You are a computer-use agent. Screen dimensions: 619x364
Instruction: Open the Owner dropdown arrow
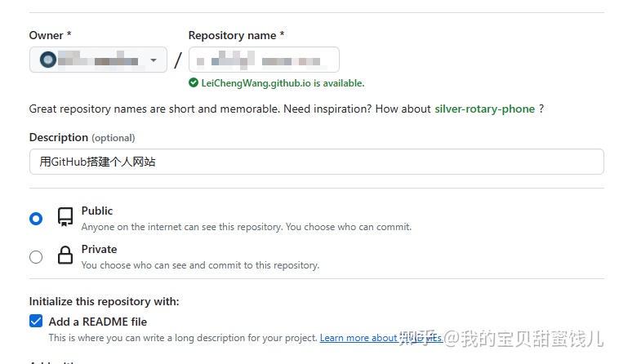tap(154, 60)
